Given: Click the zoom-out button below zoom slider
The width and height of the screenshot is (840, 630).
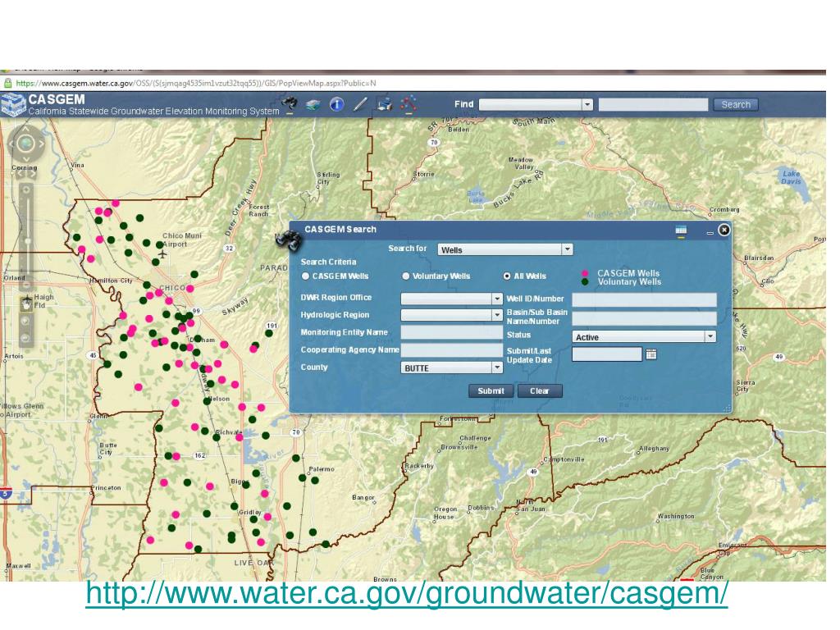Looking at the screenshot, I should tap(25, 283).
